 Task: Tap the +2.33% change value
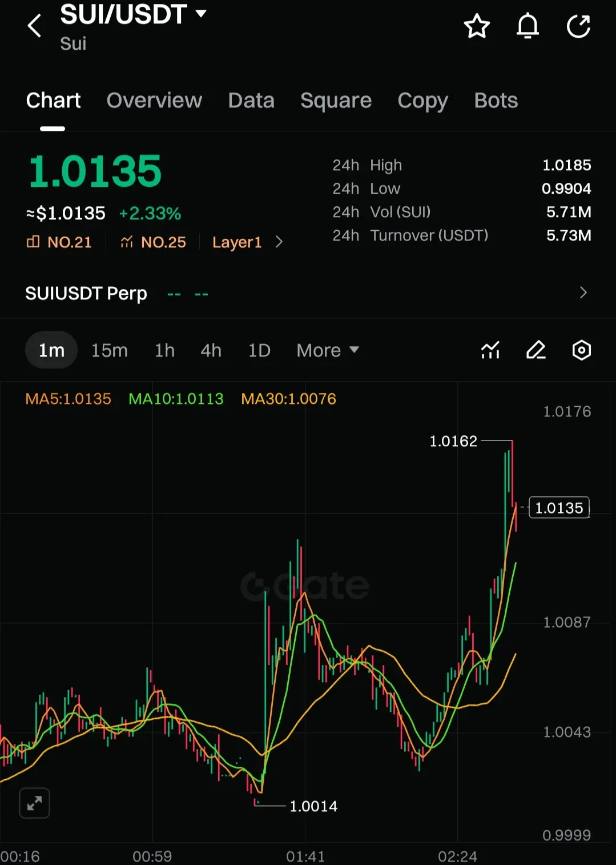[150, 214]
